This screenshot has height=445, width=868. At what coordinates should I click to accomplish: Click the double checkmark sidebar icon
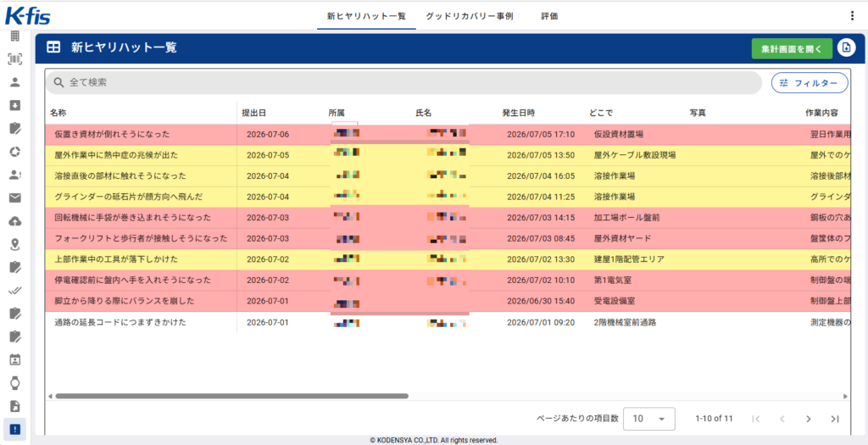[x=15, y=290]
